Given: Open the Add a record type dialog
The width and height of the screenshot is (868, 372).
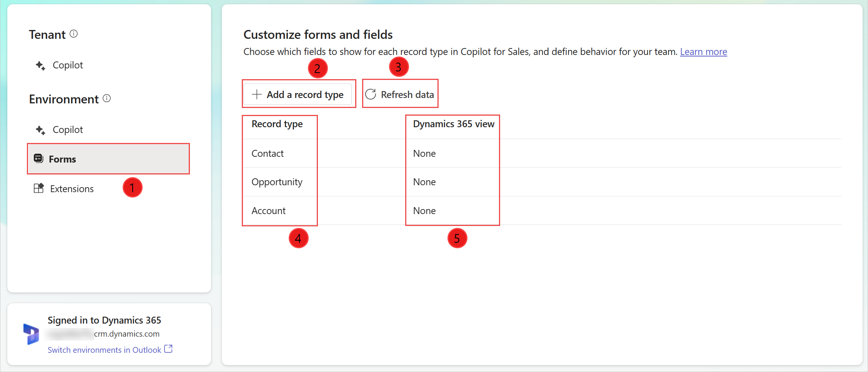Looking at the screenshot, I should [299, 94].
